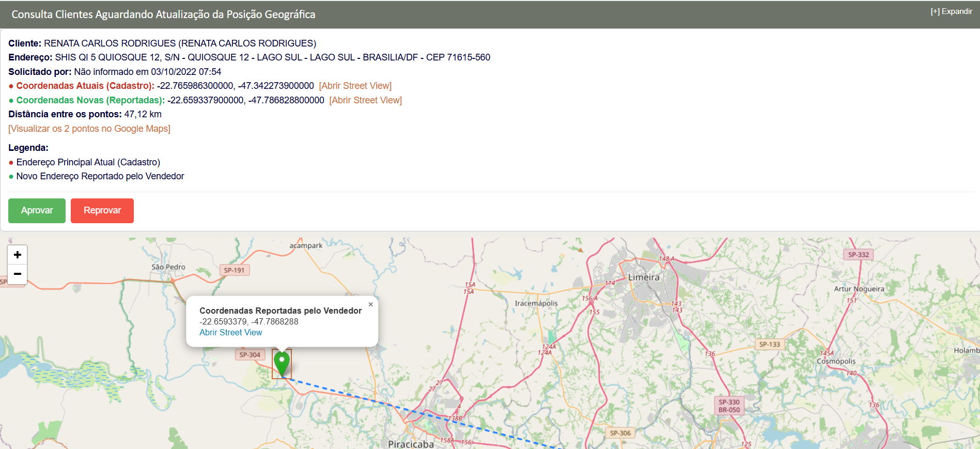The image size is (980, 449).
Task: Click the Artur Nogueira label on map
Action: [x=859, y=289]
